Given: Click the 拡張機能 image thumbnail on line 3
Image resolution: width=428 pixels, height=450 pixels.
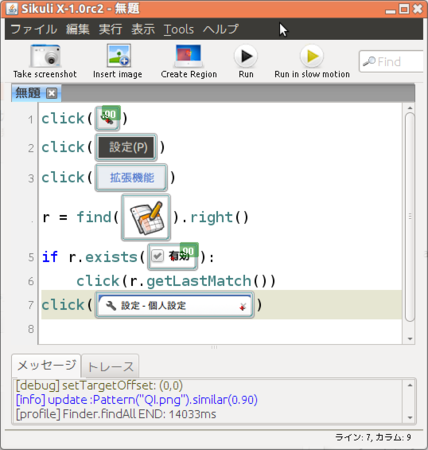Looking at the screenshot, I should (x=131, y=177).
